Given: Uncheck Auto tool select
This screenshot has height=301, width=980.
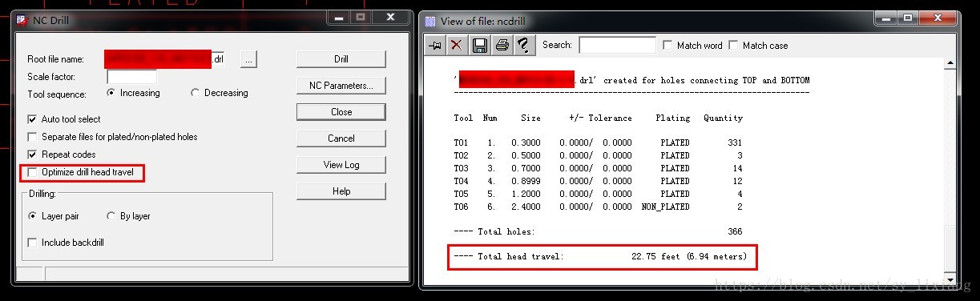Looking at the screenshot, I should tap(32, 119).
